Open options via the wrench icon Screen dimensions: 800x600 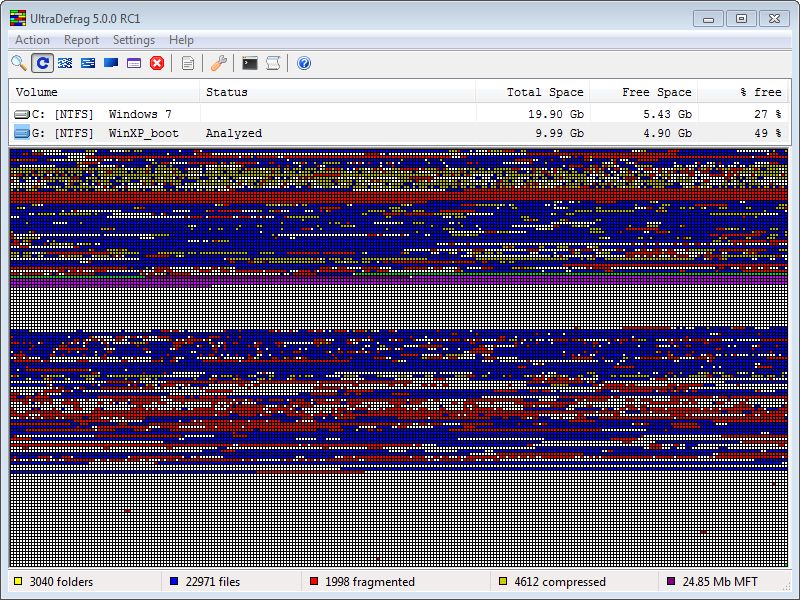pos(219,63)
